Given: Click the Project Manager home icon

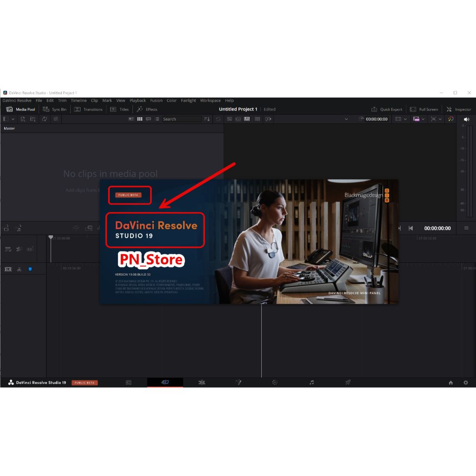Looking at the screenshot, I should (450, 383).
